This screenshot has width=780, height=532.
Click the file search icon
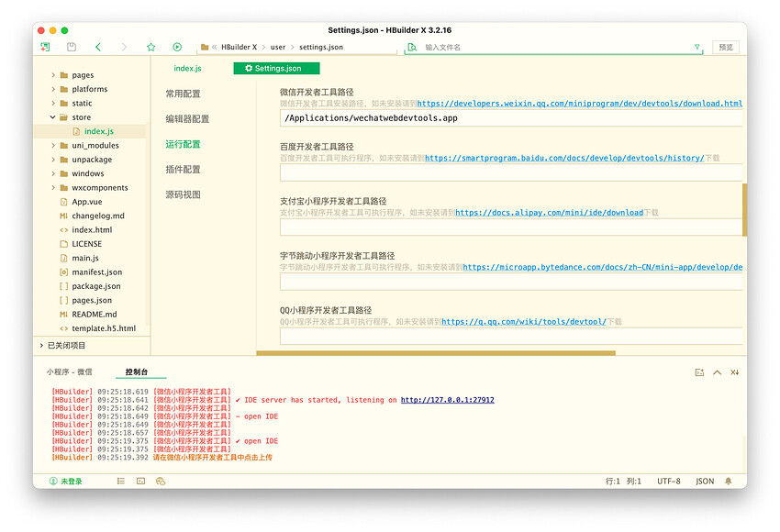[x=412, y=47]
